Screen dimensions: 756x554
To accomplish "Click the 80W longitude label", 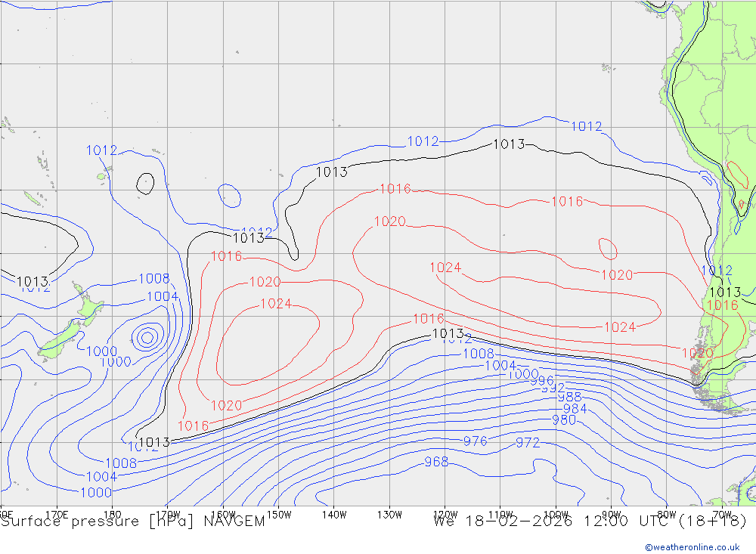I will 667,515.
